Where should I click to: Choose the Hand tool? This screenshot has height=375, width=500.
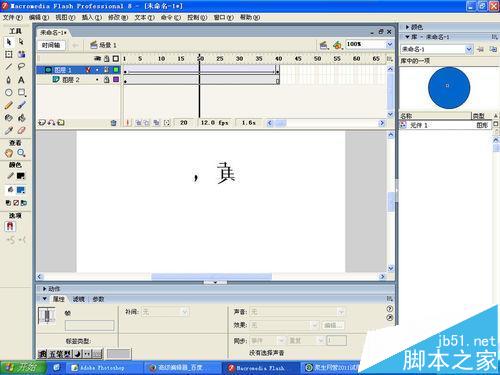click(x=9, y=153)
